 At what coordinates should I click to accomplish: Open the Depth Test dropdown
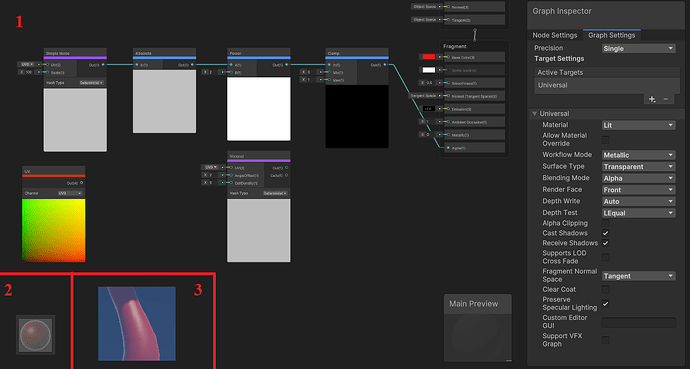coord(639,213)
